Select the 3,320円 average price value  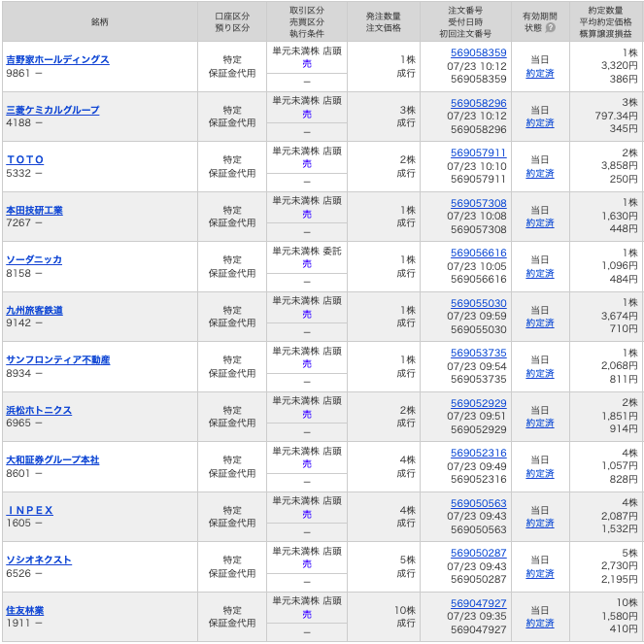click(x=620, y=65)
